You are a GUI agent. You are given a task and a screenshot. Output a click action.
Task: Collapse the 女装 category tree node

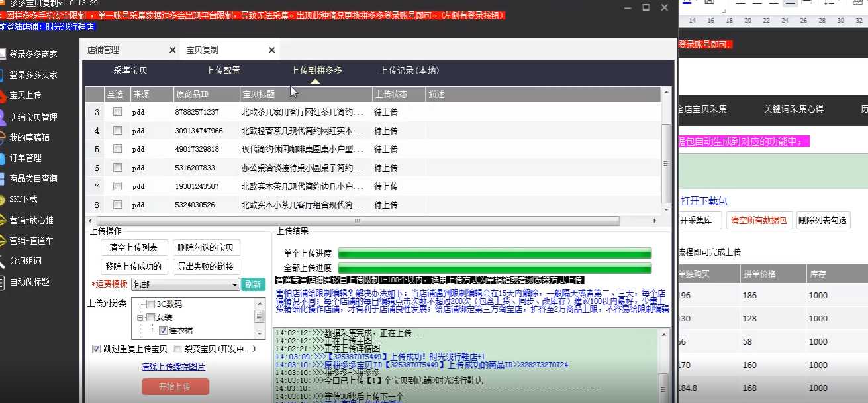[x=140, y=317]
